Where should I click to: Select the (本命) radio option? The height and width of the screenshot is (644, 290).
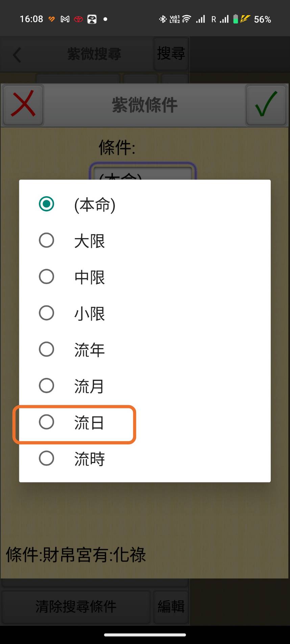click(x=47, y=204)
